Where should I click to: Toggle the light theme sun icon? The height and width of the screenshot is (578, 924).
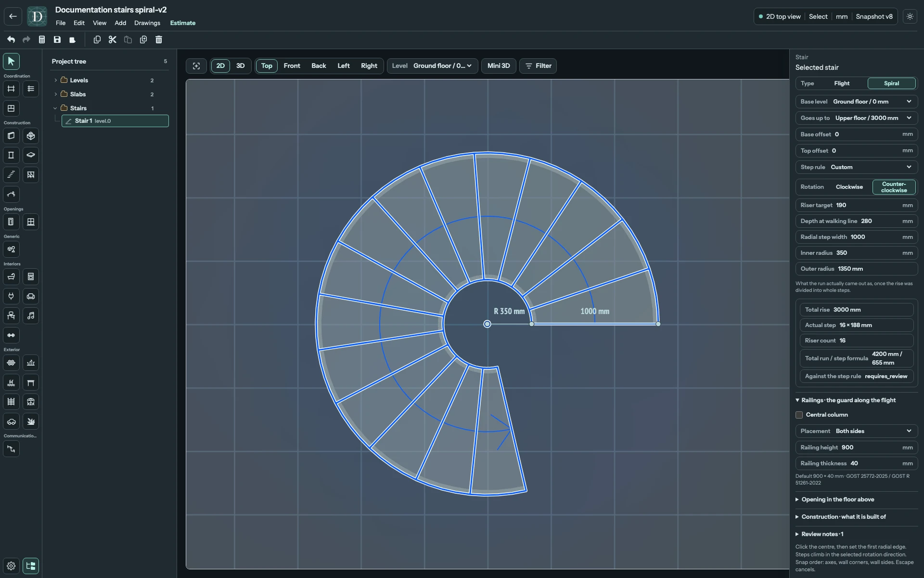pyautogui.click(x=910, y=16)
